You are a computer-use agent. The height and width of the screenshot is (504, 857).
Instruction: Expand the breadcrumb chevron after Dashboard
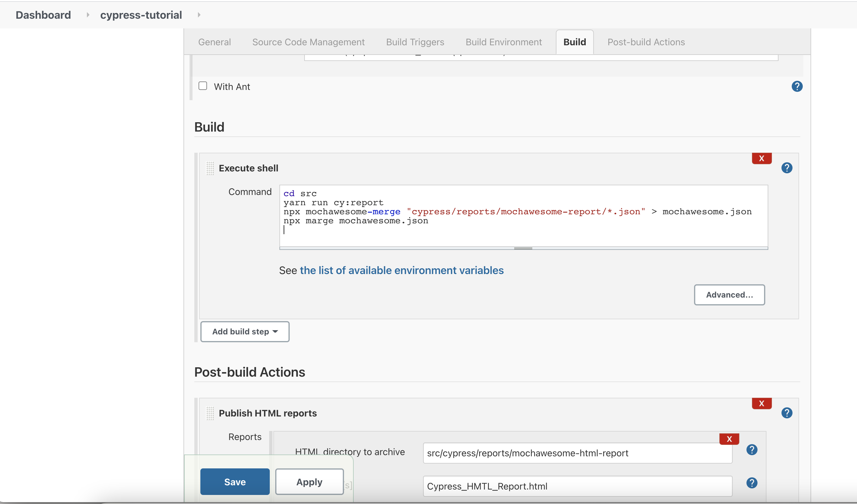tap(88, 15)
